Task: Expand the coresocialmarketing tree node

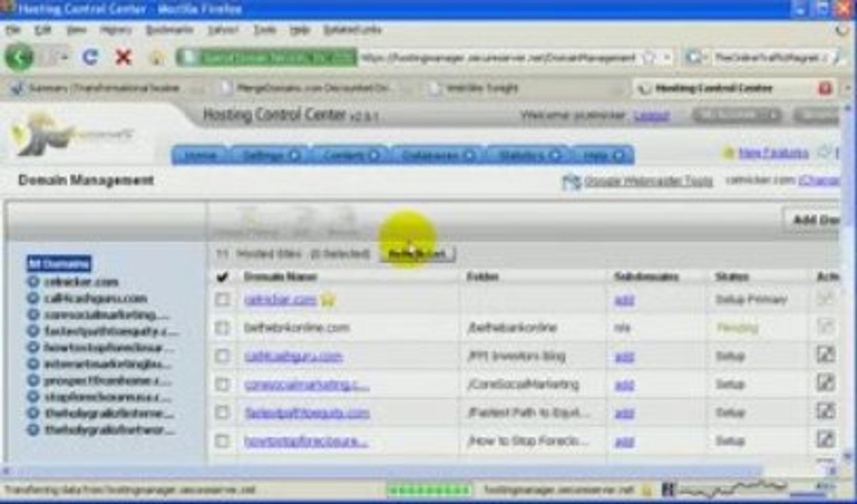Action: coord(33,314)
